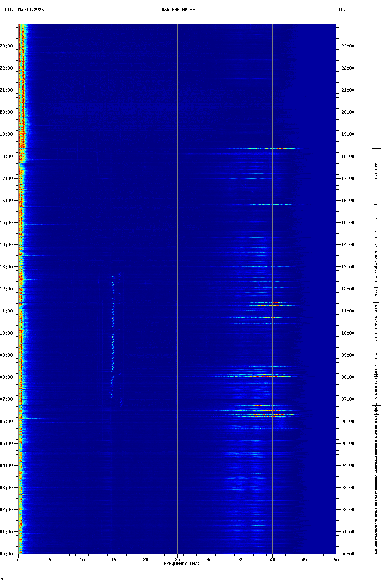Select the 23:00 label on left time axis
The image size is (392, 583).
[x=7, y=46]
